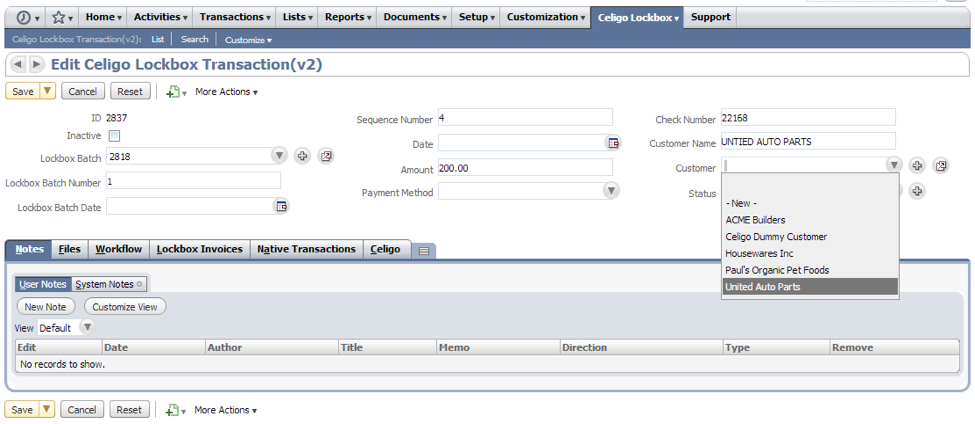Screen dimensions: 975x424
Task: Expand the Lockbox Batch dropdown arrow
Action: click(x=279, y=156)
